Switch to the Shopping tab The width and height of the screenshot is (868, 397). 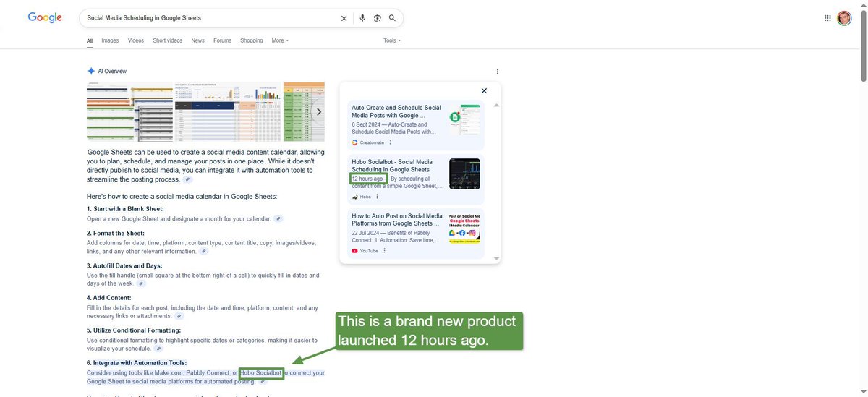point(252,40)
